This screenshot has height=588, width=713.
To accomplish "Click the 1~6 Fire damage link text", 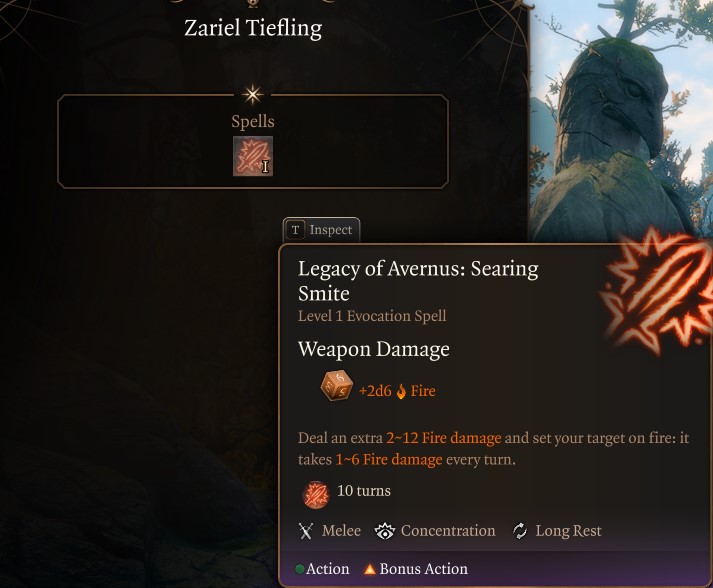I will pyautogui.click(x=389, y=459).
